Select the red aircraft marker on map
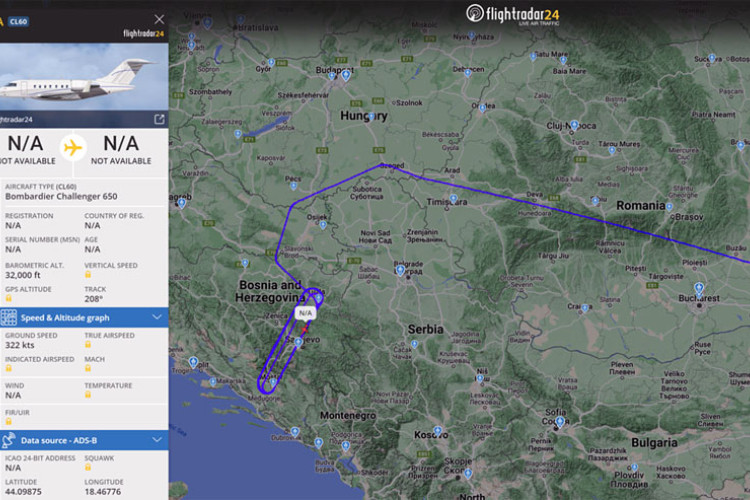The image size is (750, 500). (x=305, y=330)
